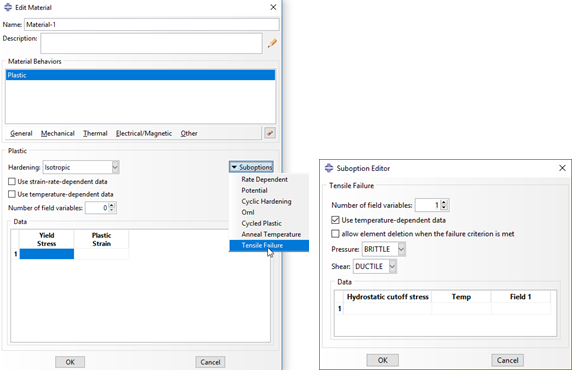Click OK in Suboption Editor

383,360
